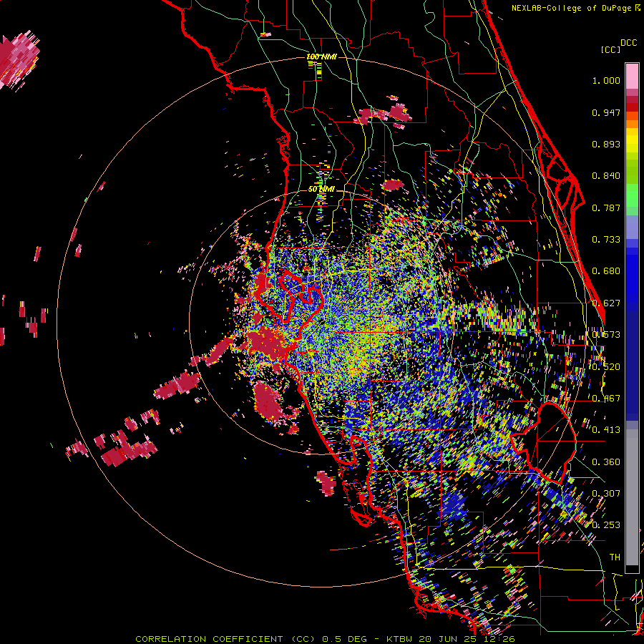
Task: Click the [CC] units label
Action: (x=610, y=49)
